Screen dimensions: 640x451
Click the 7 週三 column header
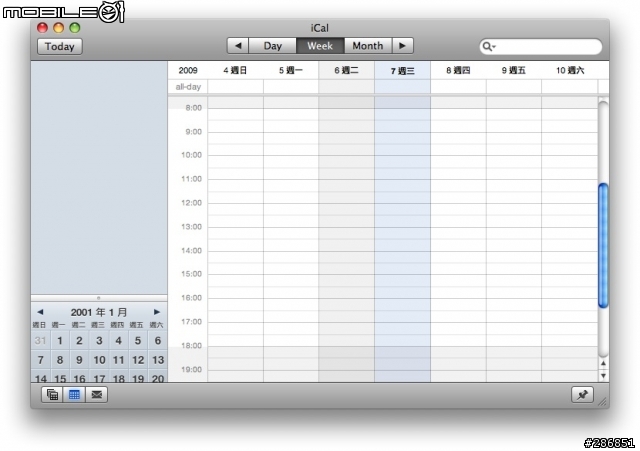coord(402,71)
